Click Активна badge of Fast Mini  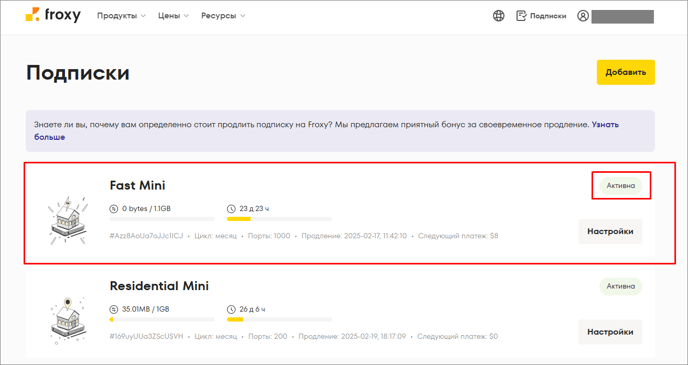[x=621, y=186]
